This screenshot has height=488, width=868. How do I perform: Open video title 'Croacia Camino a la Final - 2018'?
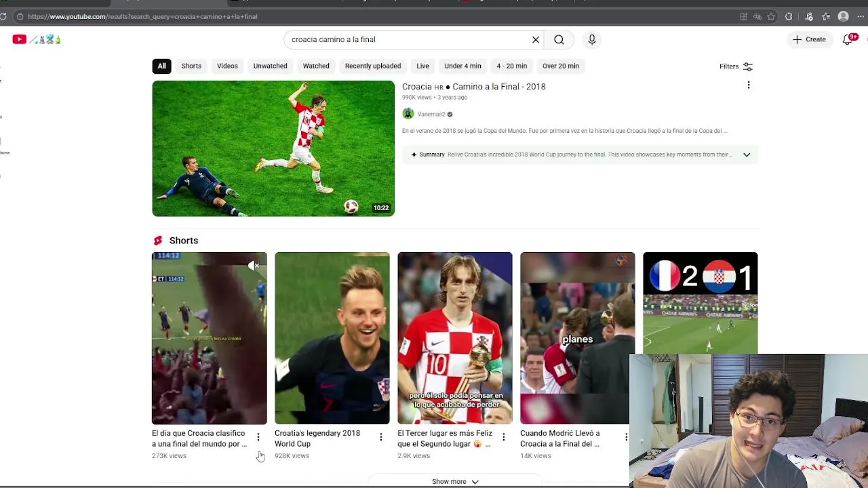click(473, 87)
